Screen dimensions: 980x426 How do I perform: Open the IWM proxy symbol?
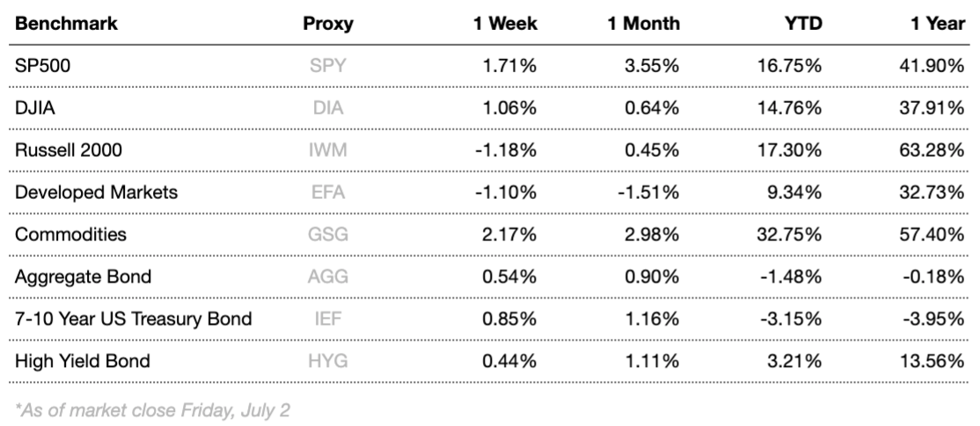pyautogui.click(x=330, y=151)
